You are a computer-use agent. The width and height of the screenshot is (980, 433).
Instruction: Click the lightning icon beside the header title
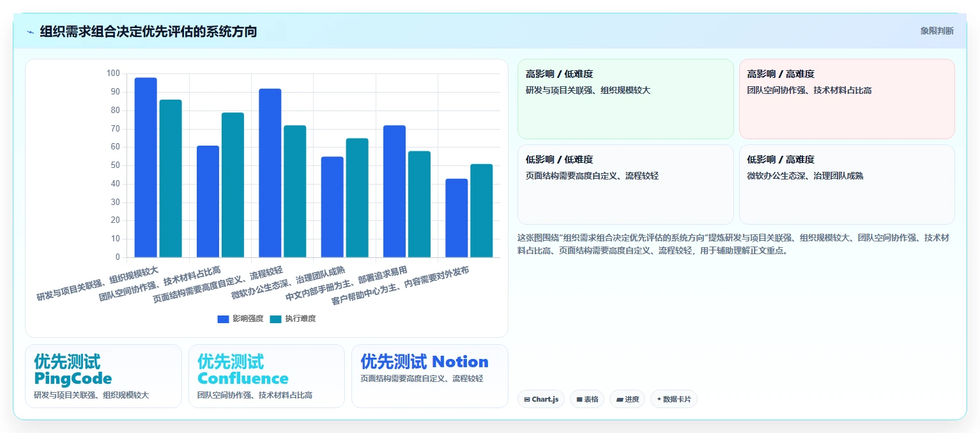click(30, 31)
